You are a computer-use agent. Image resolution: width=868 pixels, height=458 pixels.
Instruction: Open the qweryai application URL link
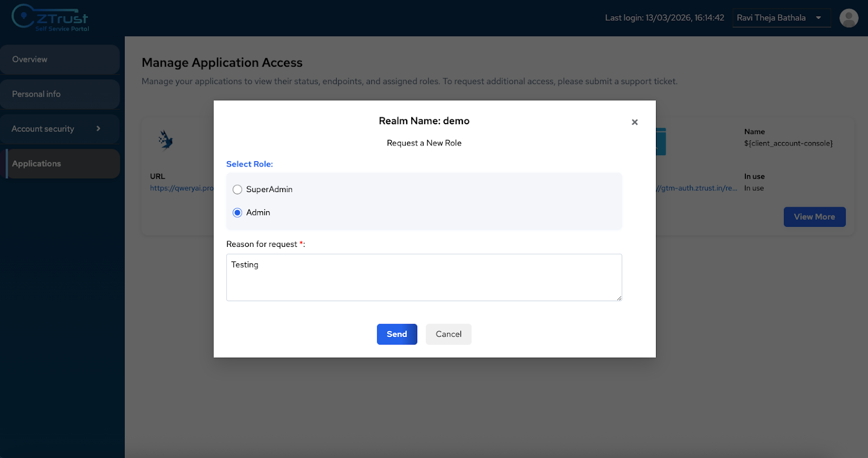pos(182,188)
